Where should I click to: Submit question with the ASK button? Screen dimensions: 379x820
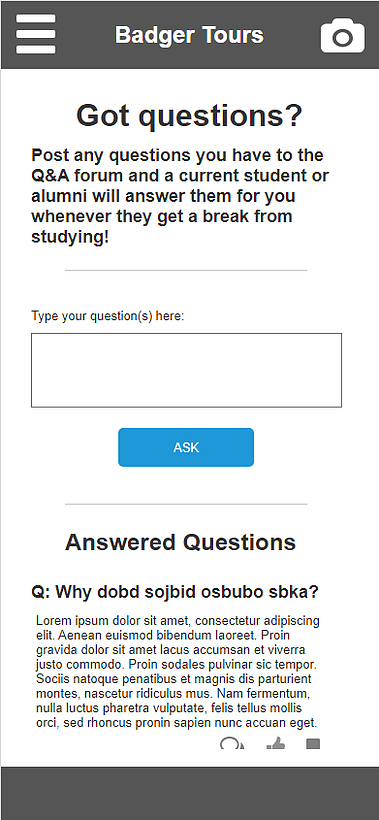pyautogui.click(x=186, y=448)
